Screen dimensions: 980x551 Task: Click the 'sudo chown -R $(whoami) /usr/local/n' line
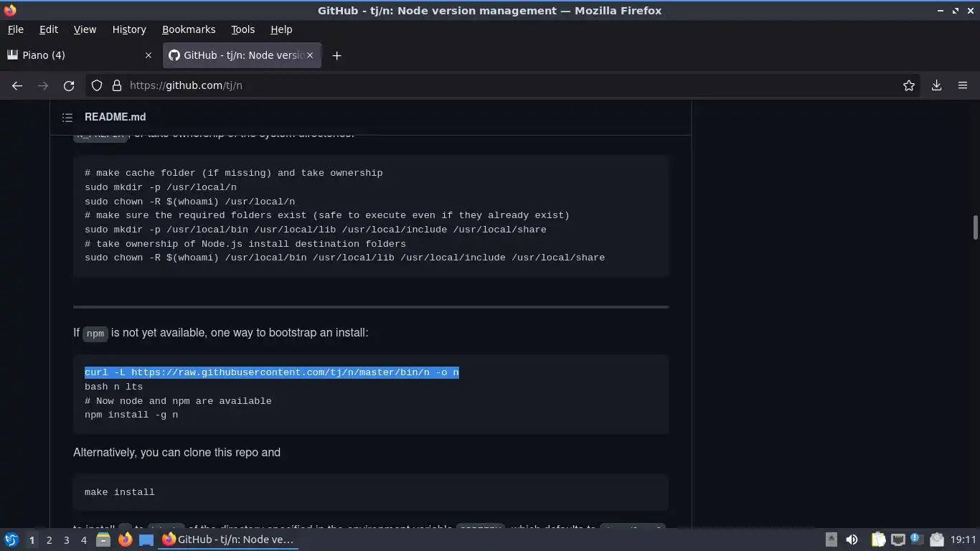189,202
